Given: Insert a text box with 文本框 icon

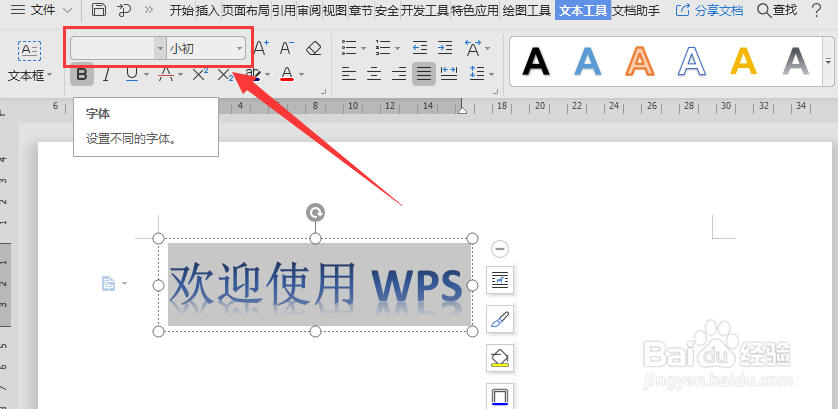Looking at the screenshot, I should click(29, 51).
